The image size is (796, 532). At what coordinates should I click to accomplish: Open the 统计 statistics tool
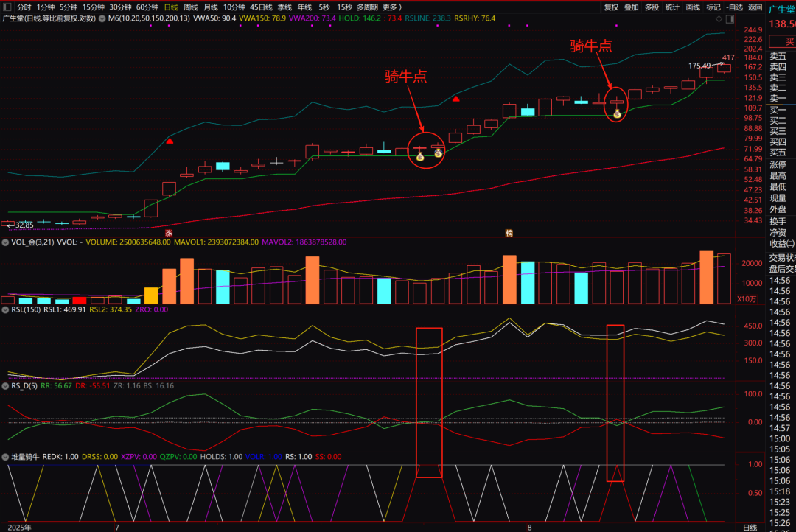[672, 7]
